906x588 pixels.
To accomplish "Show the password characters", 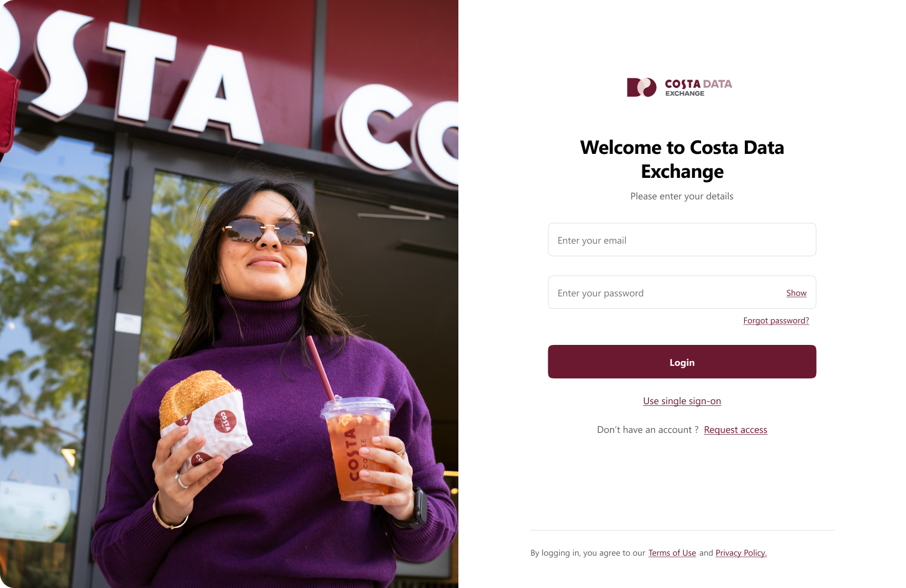I will (796, 293).
